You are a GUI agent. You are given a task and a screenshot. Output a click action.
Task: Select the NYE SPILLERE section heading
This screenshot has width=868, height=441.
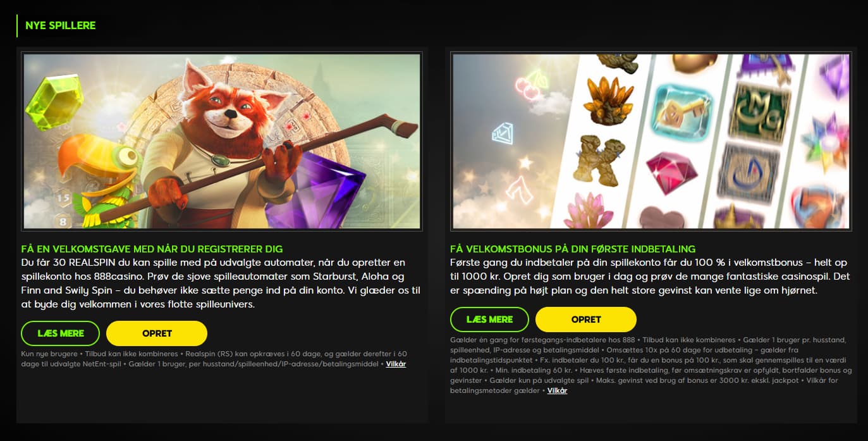click(61, 26)
